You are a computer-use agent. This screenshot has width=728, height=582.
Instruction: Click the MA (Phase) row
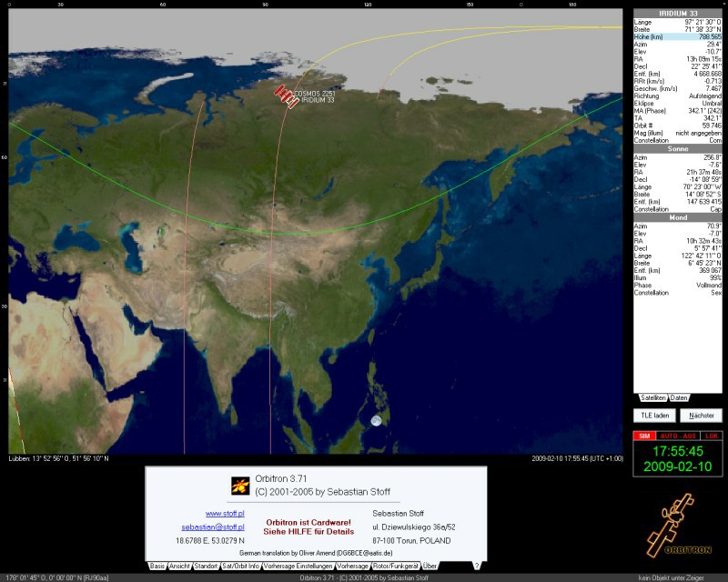point(678,111)
